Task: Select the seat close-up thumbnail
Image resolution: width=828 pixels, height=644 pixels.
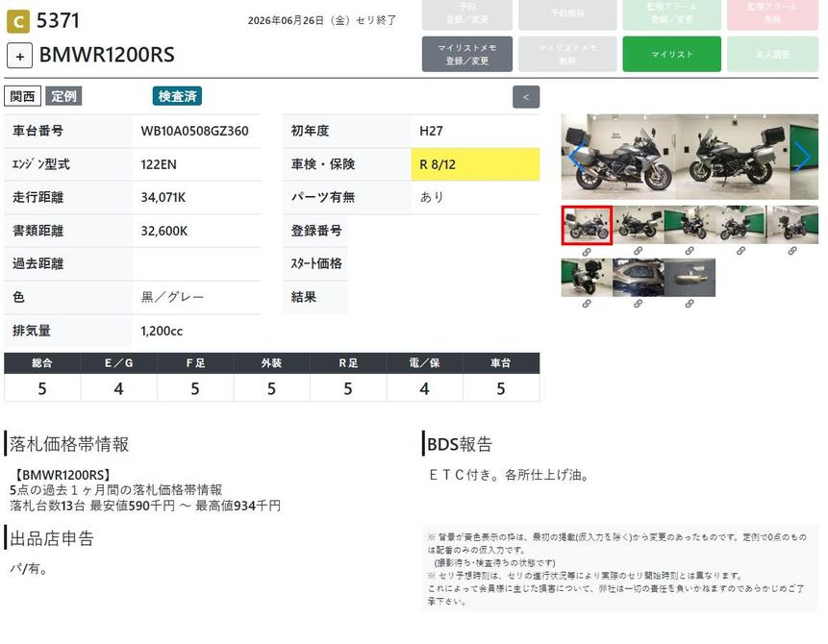Action: [x=638, y=278]
